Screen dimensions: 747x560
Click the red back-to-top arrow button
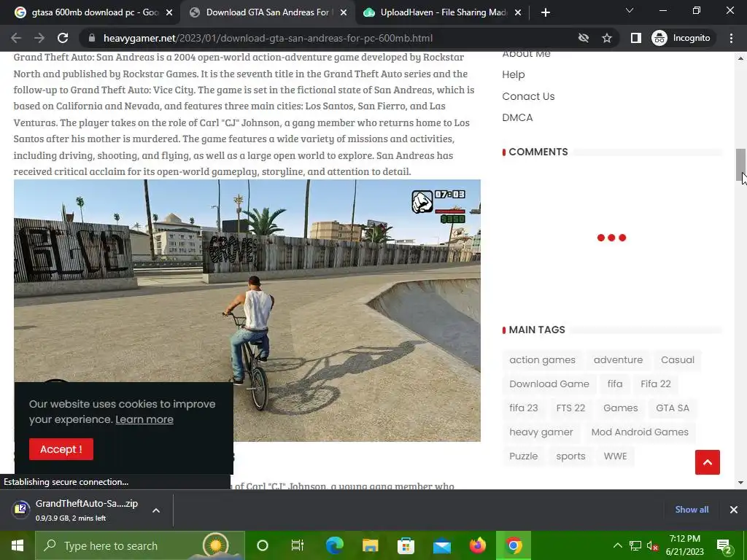click(x=708, y=462)
